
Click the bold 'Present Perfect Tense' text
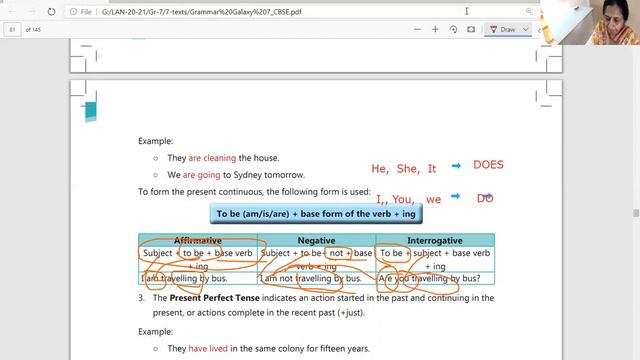click(214, 298)
